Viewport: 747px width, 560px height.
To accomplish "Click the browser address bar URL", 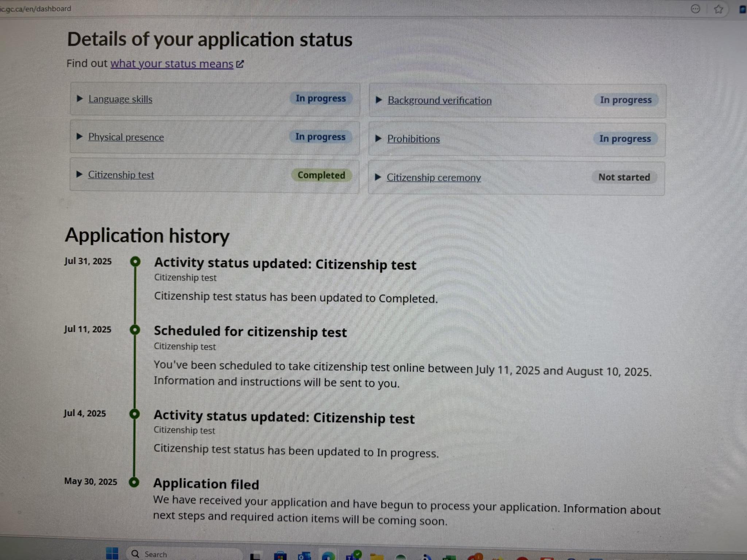I will [x=36, y=8].
